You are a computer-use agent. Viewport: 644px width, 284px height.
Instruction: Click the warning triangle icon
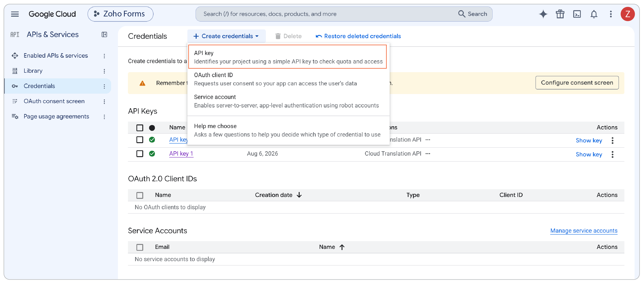point(142,83)
